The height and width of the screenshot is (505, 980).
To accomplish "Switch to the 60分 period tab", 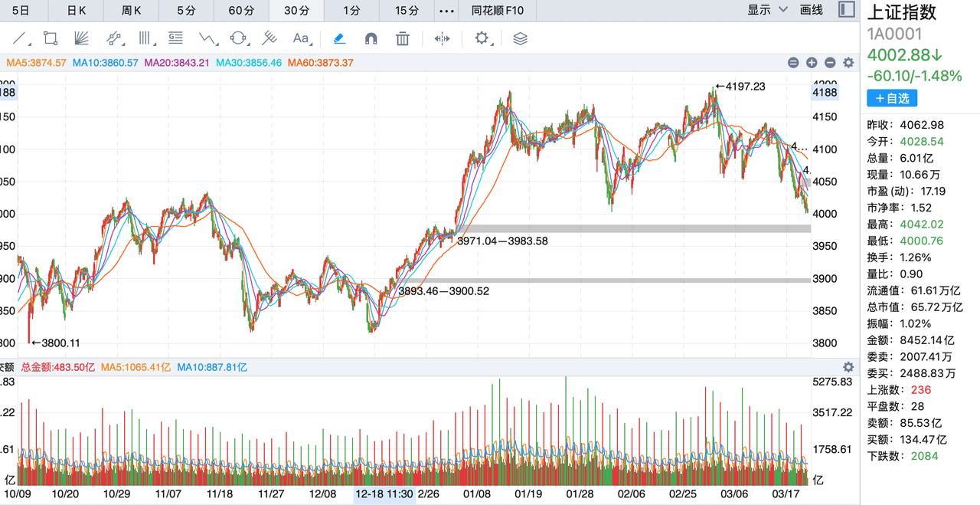I will coord(241,10).
